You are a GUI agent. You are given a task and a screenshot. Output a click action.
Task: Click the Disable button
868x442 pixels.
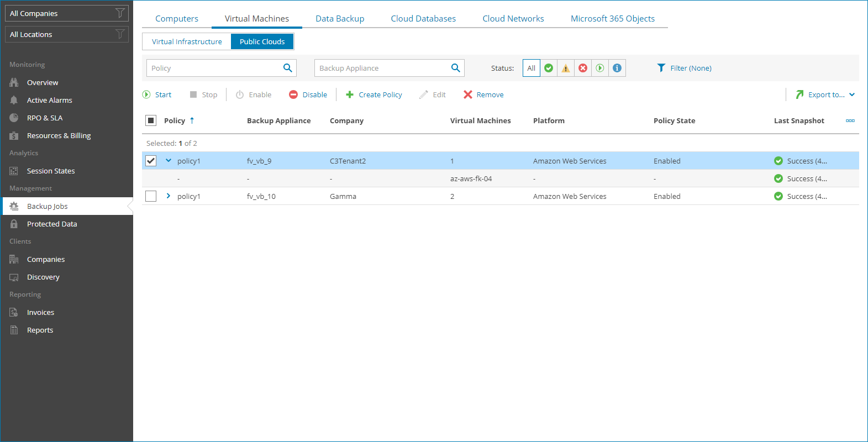[x=308, y=94]
